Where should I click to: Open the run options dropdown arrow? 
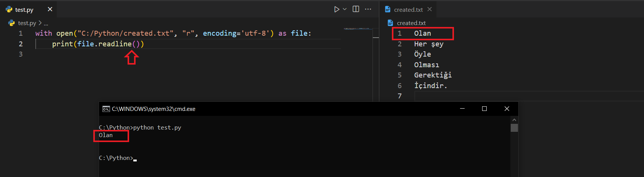click(345, 9)
